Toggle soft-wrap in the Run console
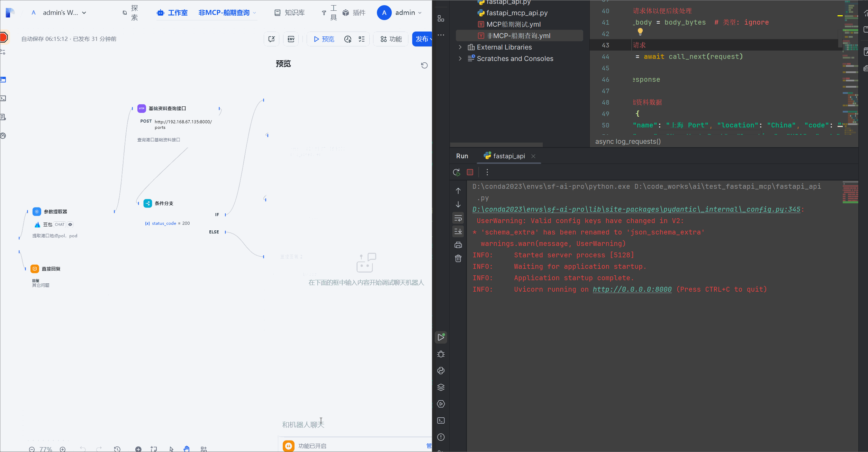This screenshot has width=868, height=452. coord(458,218)
